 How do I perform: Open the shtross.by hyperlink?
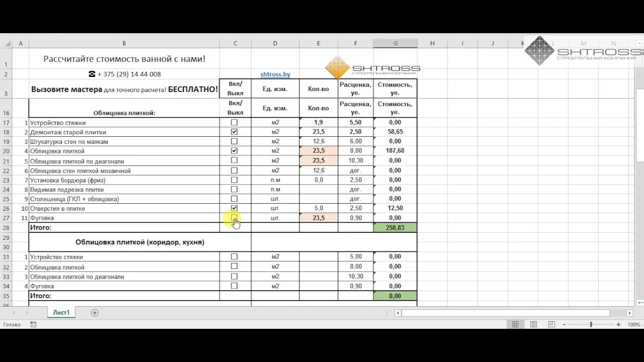[275, 74]
